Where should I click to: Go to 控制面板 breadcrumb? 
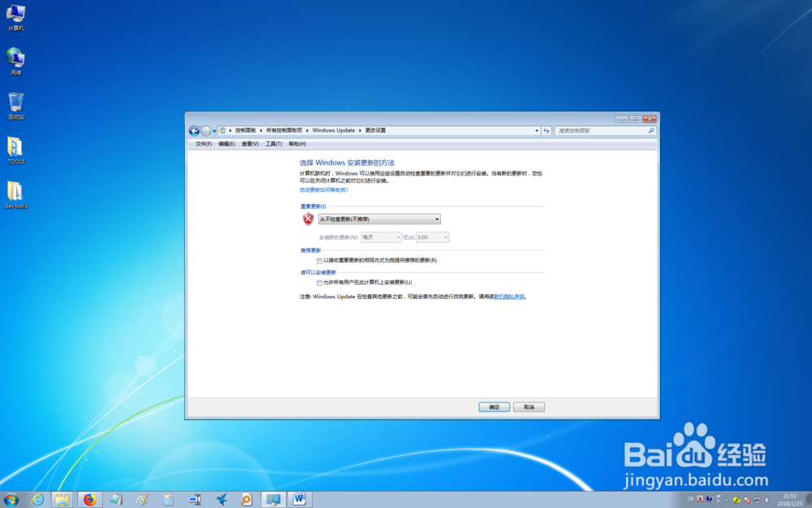[245, 131]
